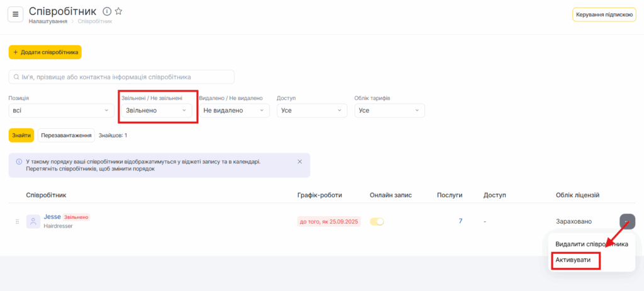Click the drag handle beside Jesse
Image resolution: width=644 pixels, height=291 pixels.
[17, 221]
